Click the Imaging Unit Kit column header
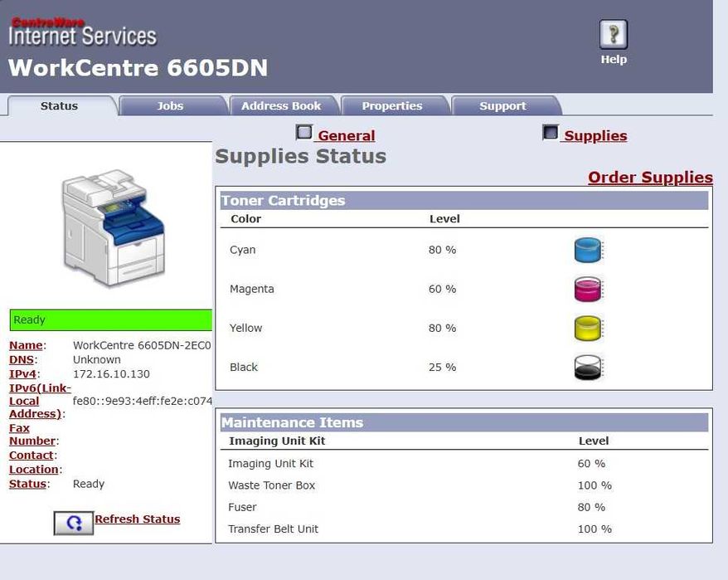728x580 pixels. [277, 441]
